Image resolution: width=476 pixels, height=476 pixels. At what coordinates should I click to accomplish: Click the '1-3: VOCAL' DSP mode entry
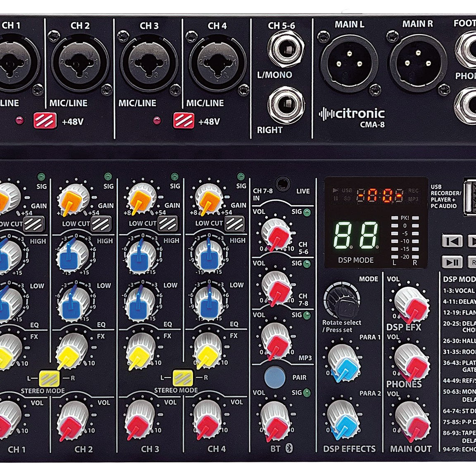(459, 290)
